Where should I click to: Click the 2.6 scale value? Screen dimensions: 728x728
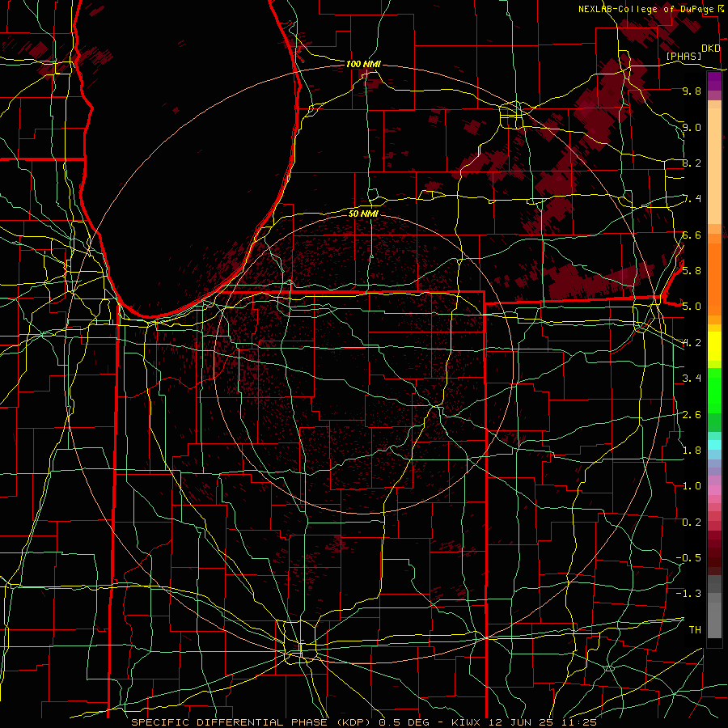(x=692, y=415)
